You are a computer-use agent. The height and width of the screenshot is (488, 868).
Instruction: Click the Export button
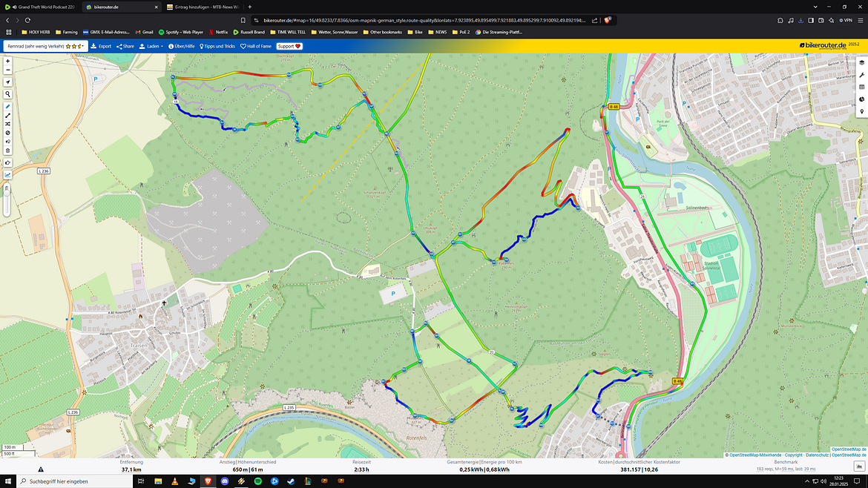tap(102, 47)
